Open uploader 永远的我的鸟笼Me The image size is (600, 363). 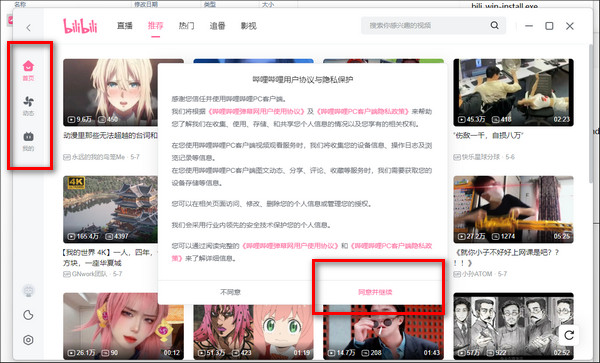99,157
